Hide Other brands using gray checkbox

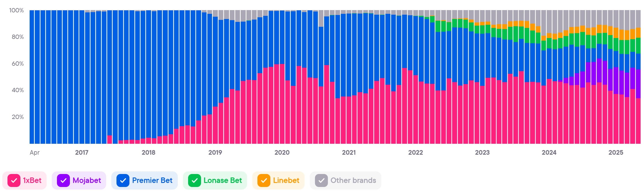(321, 181)
